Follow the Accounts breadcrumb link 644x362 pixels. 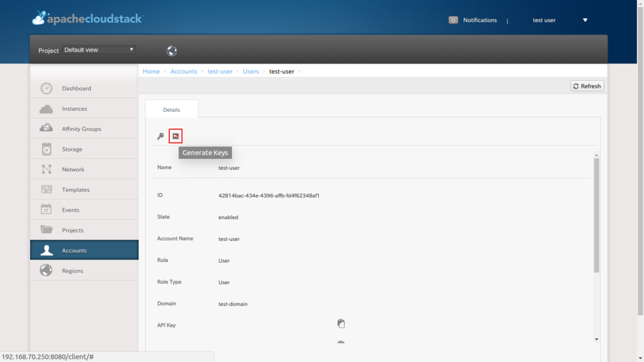coord(184,72)
